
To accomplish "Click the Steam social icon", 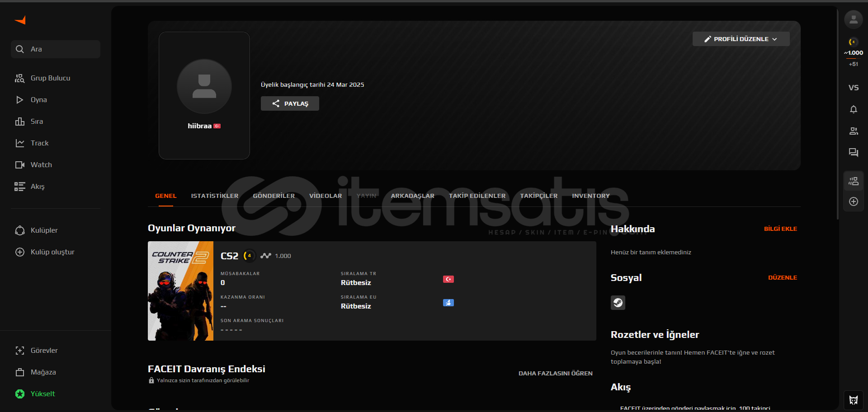I will 618,303.
